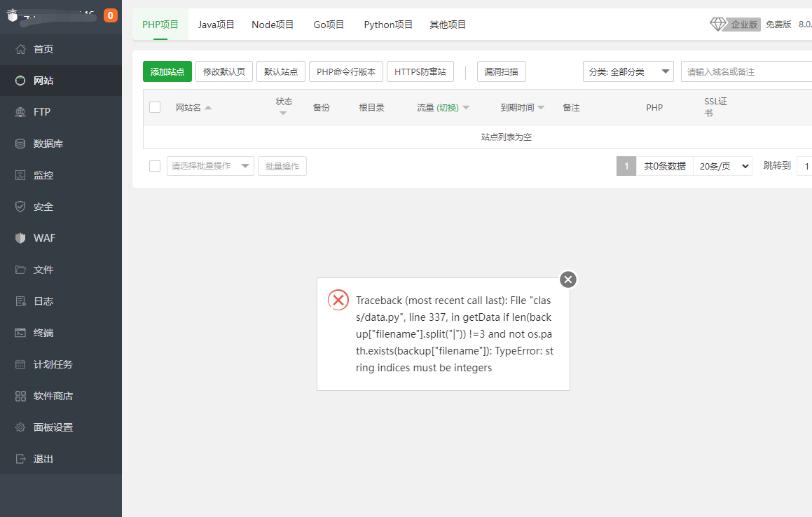Open the 20条/页 page-size dropdown
This screenshot has width=812, height=517.
722,165
